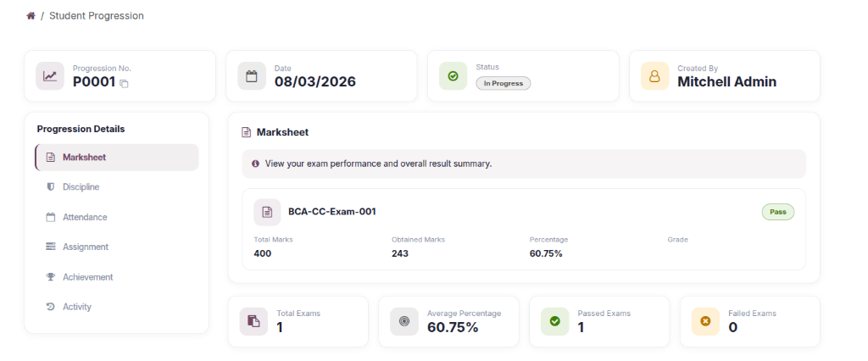This screenshot has width=868, height=361.
Task: Click the info icon in the summary banner
Action: tap(255, 164)
